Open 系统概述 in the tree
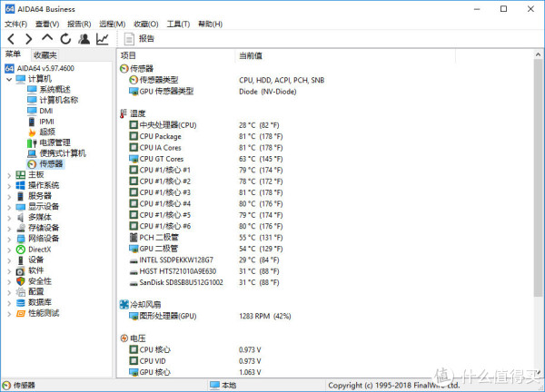The image size is (545, 392). 54,90
